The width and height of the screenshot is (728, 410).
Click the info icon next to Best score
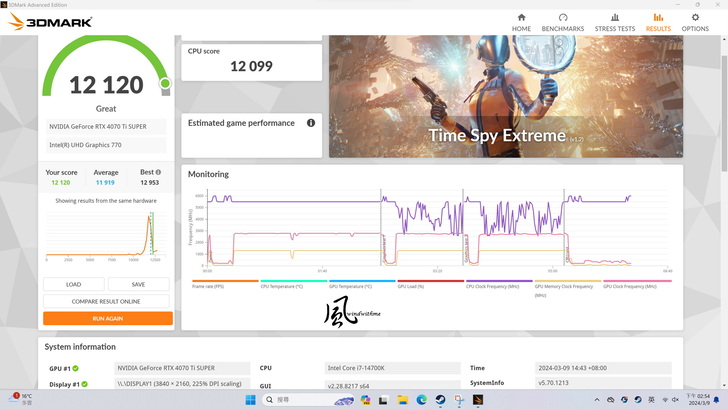click(x=158, y=172)
